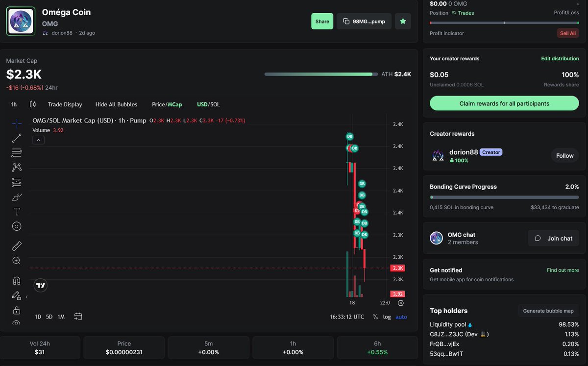
Task: Toggle auto scale on chart
Action: tap(401, 317)
